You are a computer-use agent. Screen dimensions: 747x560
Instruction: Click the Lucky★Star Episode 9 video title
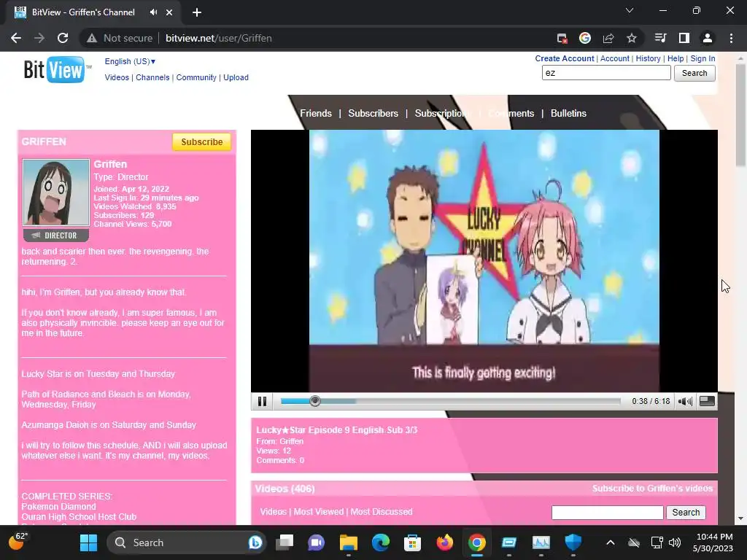337,430
